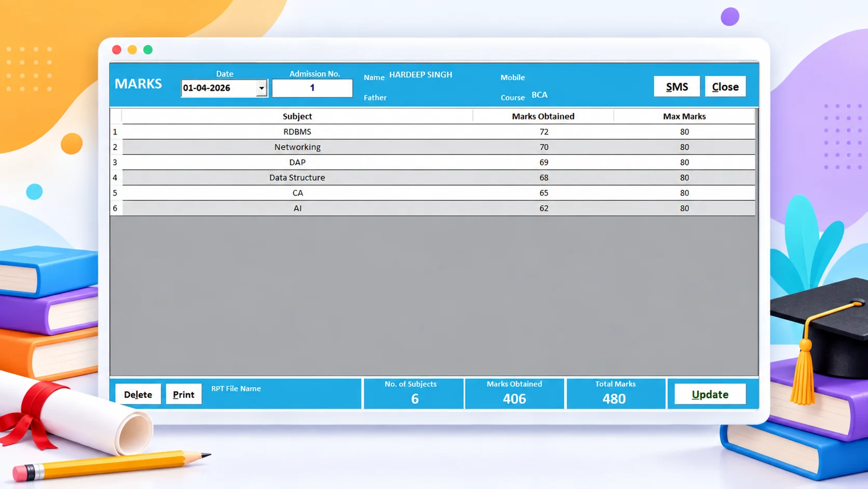
Task: Click the MARKS title text
Action: point(138,84)
